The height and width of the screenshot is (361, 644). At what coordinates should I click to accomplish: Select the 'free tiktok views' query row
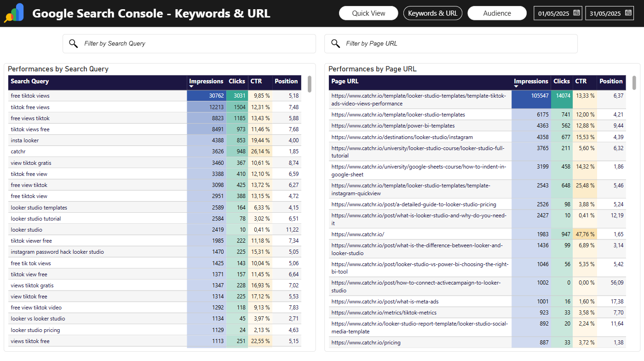(x=155, y=96)
